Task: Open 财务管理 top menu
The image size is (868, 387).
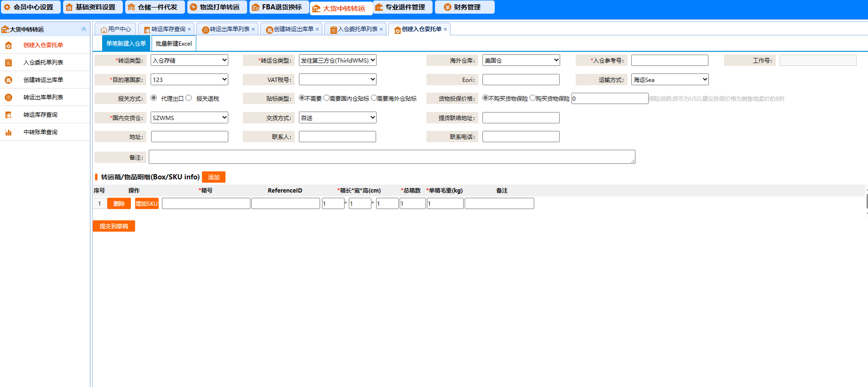Action: tap(465, 7)
